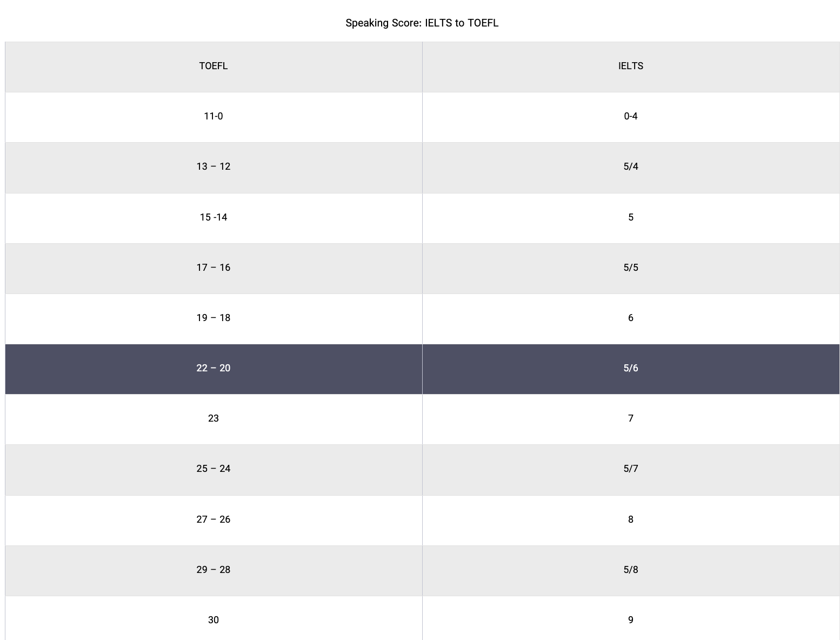
Task: Click the IELTS column header
Action: coord(630,66)
